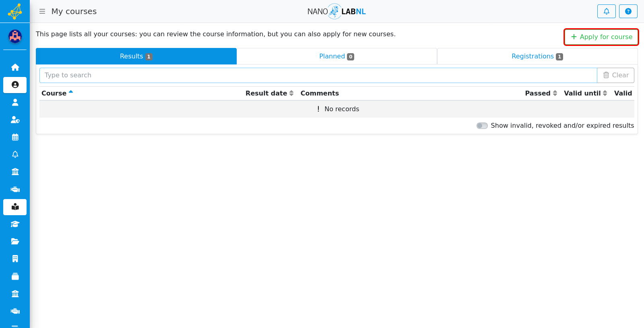
Task: Sort by Result date column
Action: (269, 93)
